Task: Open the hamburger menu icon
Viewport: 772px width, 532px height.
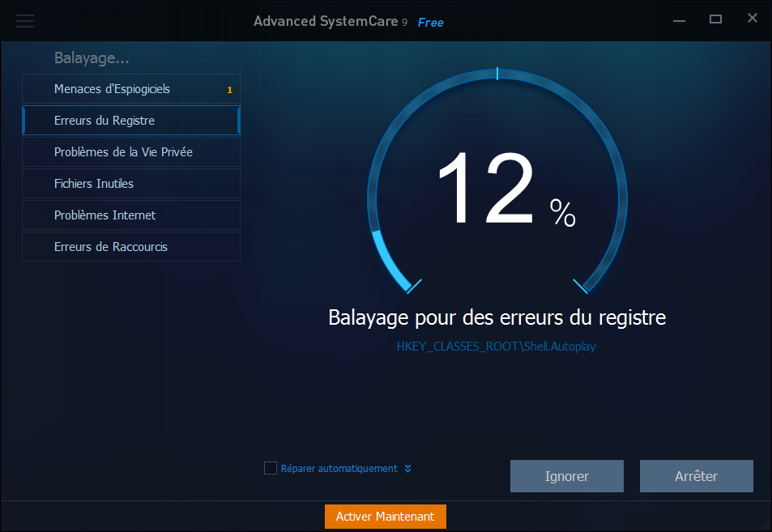Action: coord(25,21)
